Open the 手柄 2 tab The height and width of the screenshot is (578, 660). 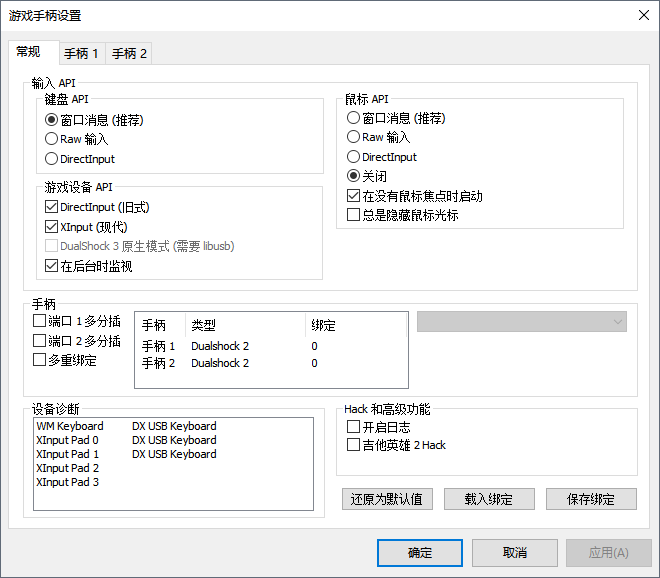pyautogui.click(x=128, y=54)
